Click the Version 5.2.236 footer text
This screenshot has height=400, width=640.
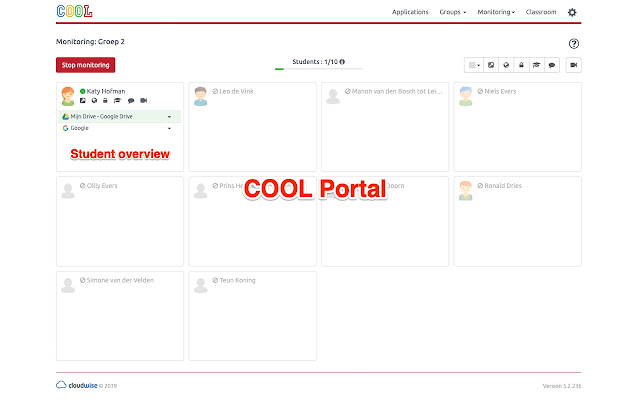pos(562,386)
